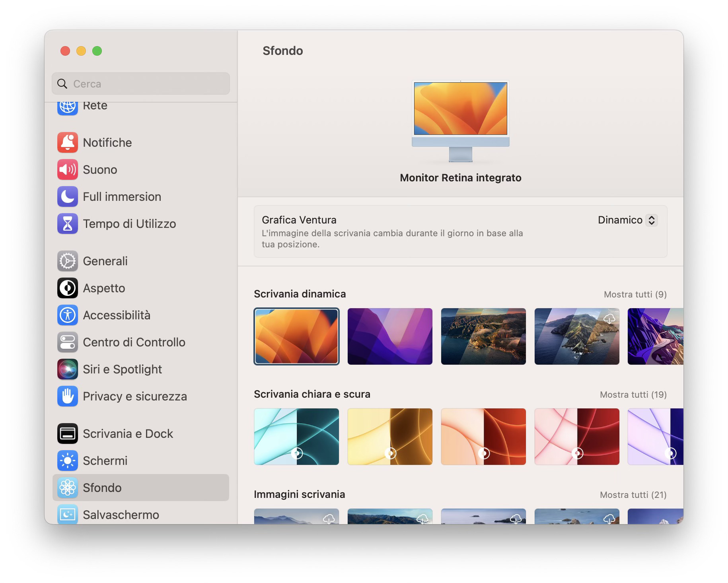Open the Suono speaker icon

pyautogui.click(x=67, y=169)
